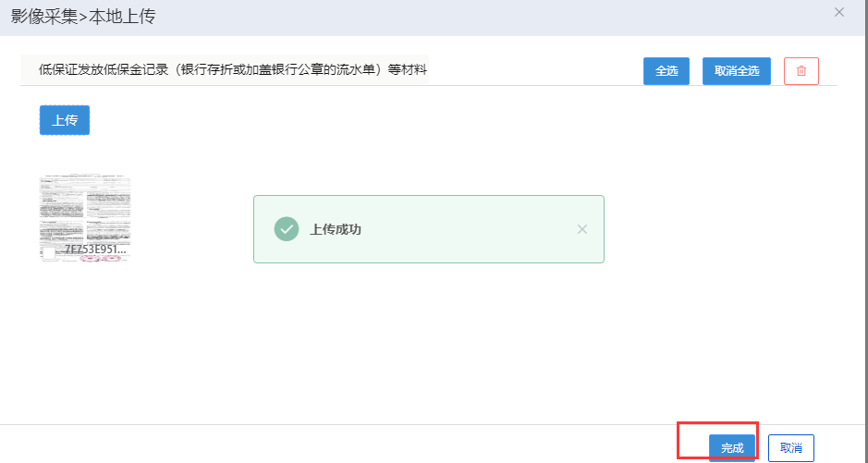Screen dimensions: 868x463
Task: Confirm with the 完成 button
Action: 732,447
